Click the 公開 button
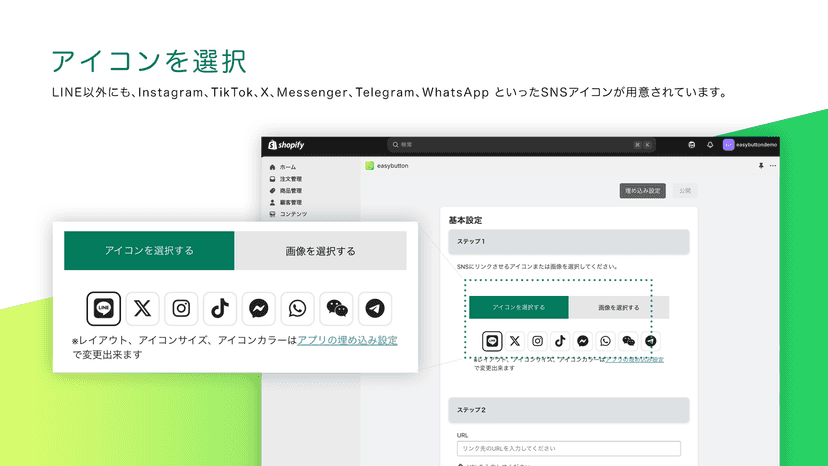 685,191
